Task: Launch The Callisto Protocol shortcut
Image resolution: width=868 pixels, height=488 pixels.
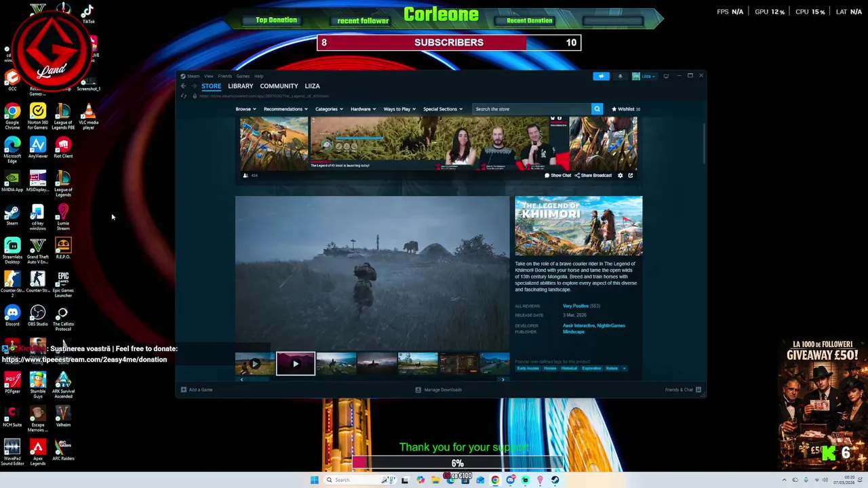Action: 63,317
